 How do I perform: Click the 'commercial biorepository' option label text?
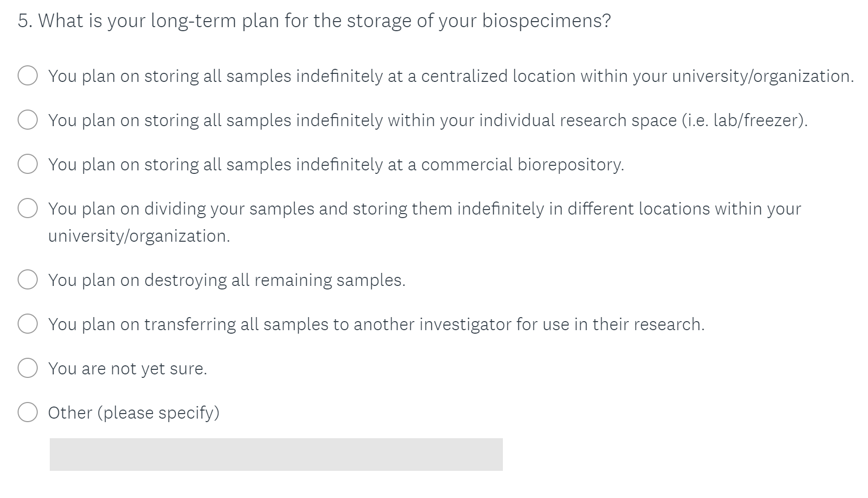click(336, 165)
